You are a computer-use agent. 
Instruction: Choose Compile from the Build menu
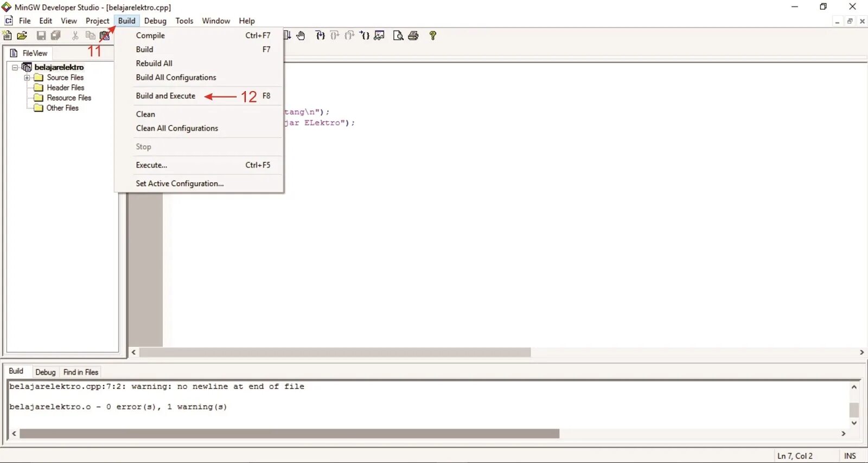(199, 35)
